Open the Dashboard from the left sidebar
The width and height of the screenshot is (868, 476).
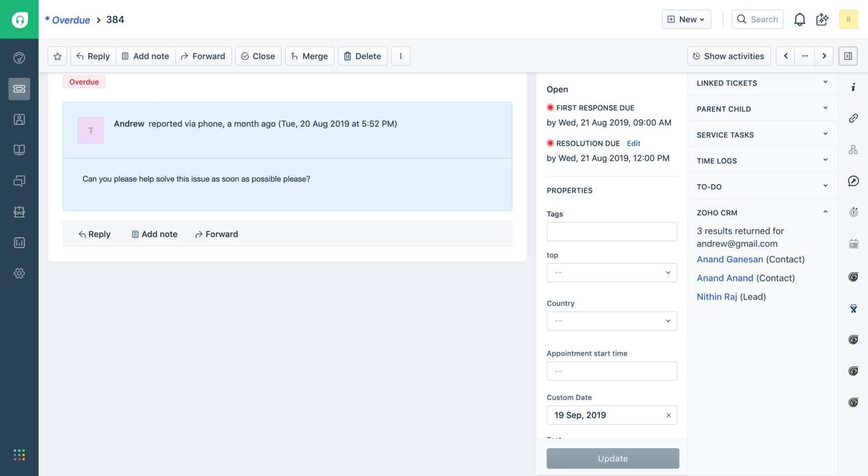[20, 57]
